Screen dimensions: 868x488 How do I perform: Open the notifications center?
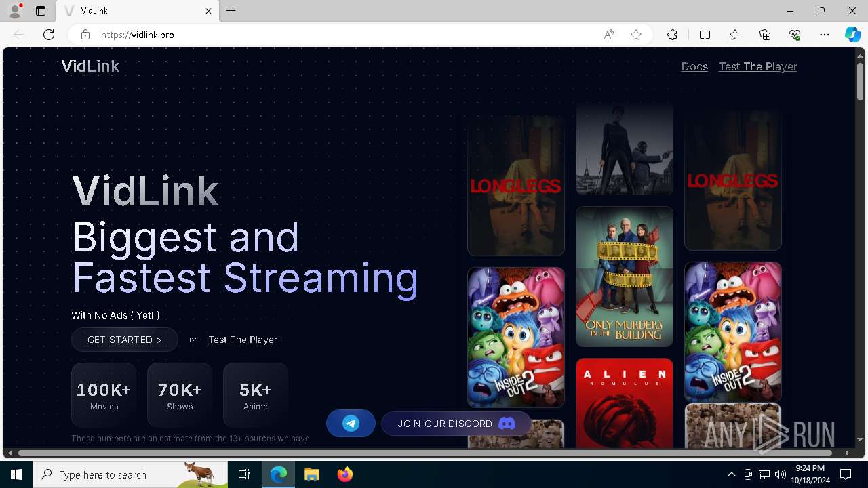tap(846, 474)
